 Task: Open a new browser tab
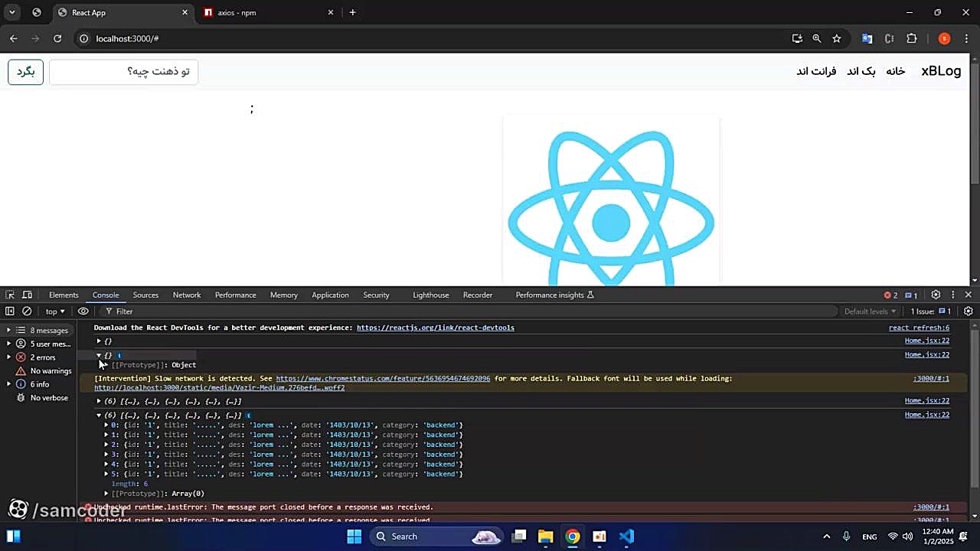(x=352, y=12)
